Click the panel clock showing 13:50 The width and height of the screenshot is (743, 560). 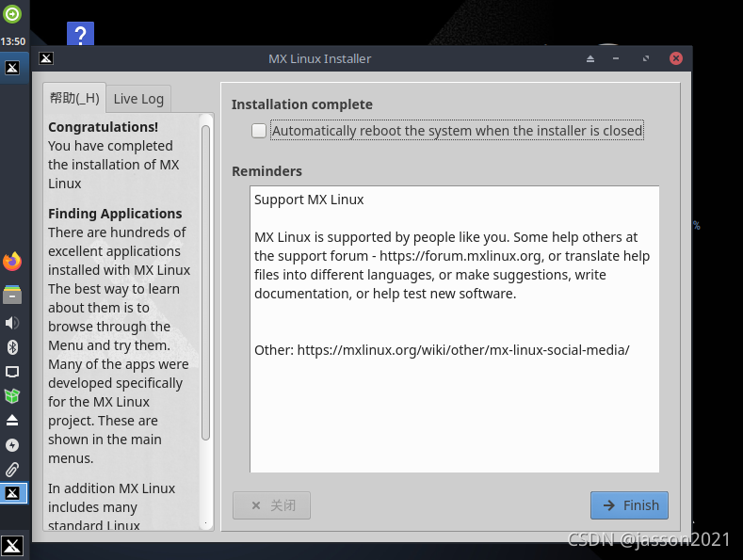(13, 41)
